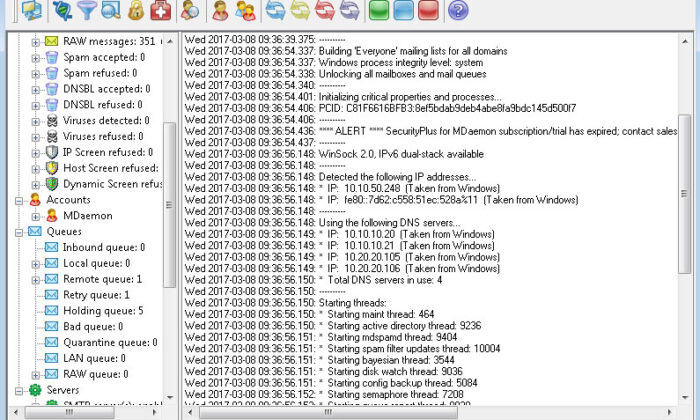Click the tree panel vertical scrollbar thumb

pyautogui.click(x=169, y=204)
